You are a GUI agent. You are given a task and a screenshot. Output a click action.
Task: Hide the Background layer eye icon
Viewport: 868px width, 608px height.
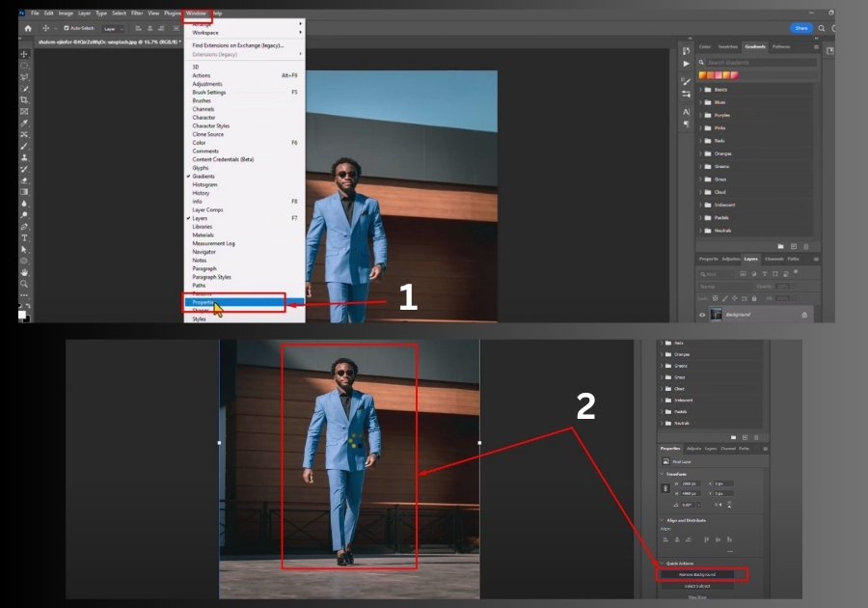(702, 315)
